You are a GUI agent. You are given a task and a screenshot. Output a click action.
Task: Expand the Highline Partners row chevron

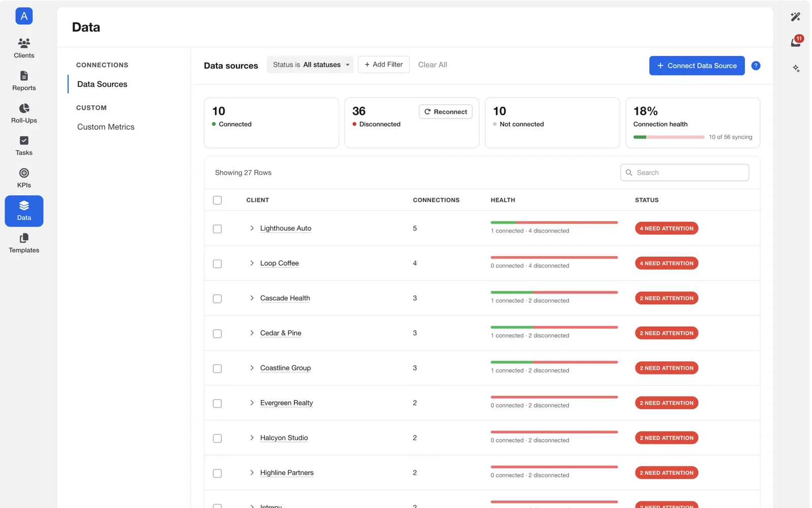click(252, 473)
